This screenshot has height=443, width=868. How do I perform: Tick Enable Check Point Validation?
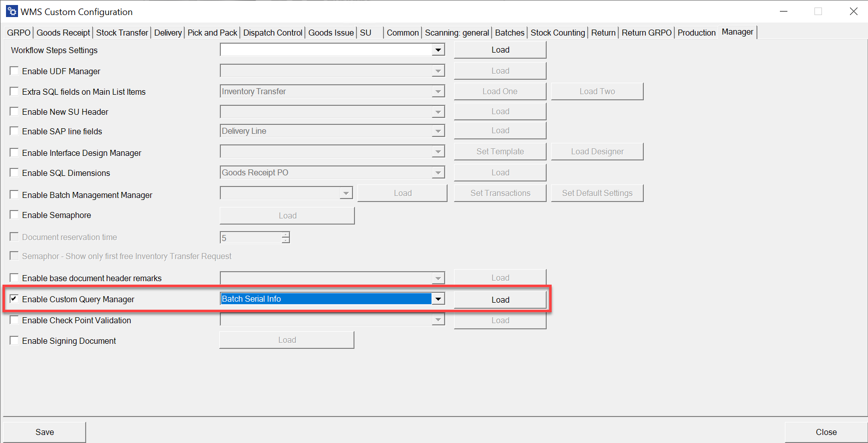[x=14, y=320]
